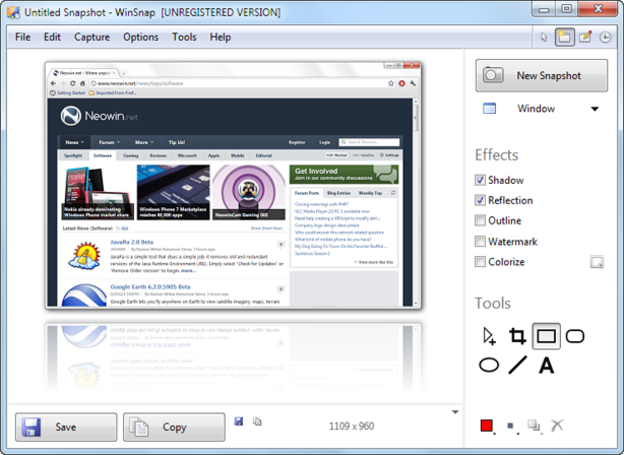Click the delete shape X icon
Image resolution: width=624 pixels, height=455 pixels.
click(557, 426)
